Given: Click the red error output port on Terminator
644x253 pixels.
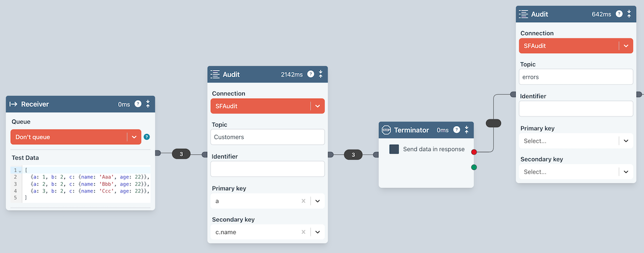Looking at the screenshot, I should [x=474, y=152].
